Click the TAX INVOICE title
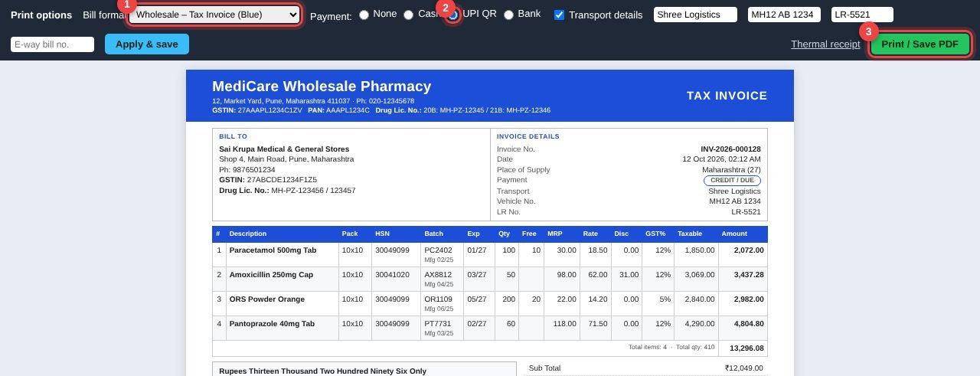This screenshot has width=980, height=376. coord(727,96)
